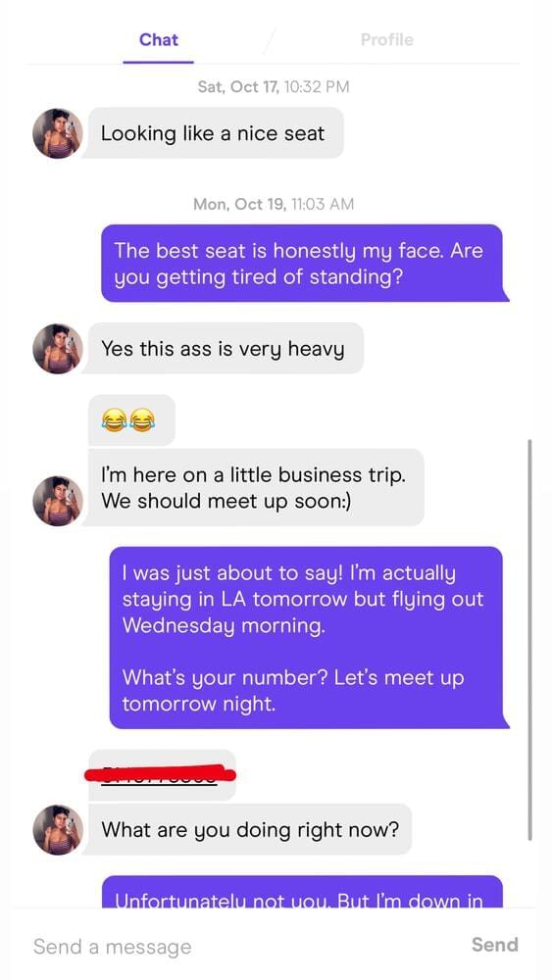Screen dimensions: 552x980
Task: Click the red-redacted phone number bubble
Action: point(163,775)
